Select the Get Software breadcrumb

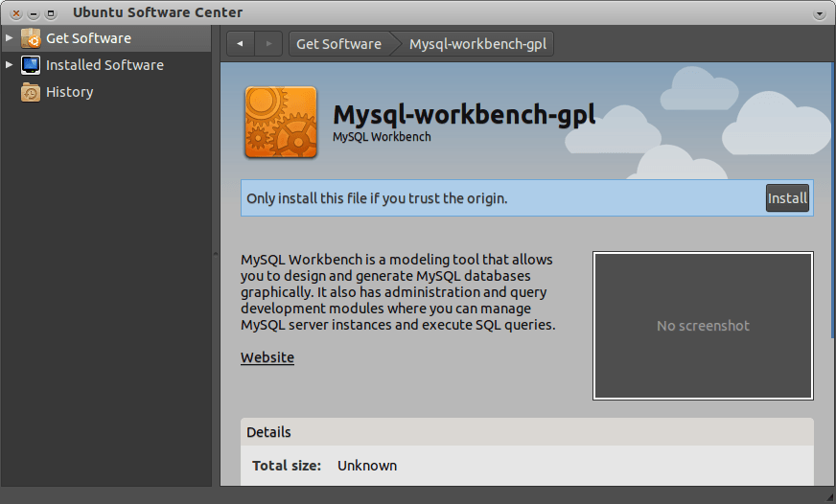click(x=338, y=44)
